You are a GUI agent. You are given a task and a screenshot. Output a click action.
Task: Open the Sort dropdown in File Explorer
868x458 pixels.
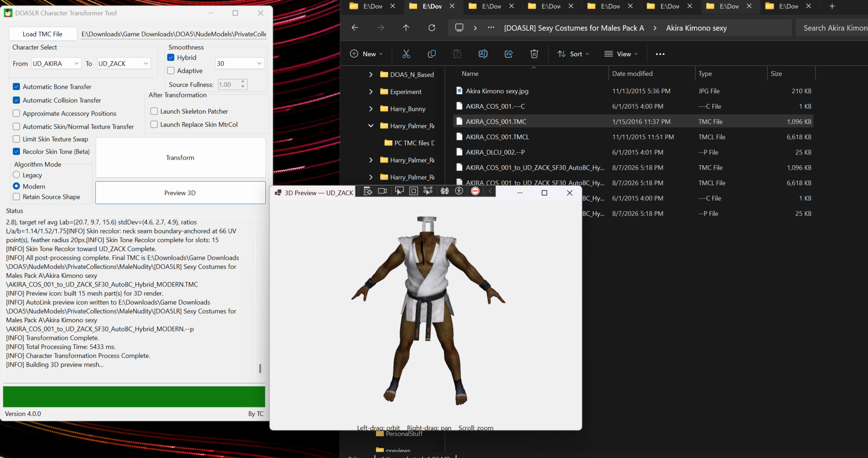573,54
